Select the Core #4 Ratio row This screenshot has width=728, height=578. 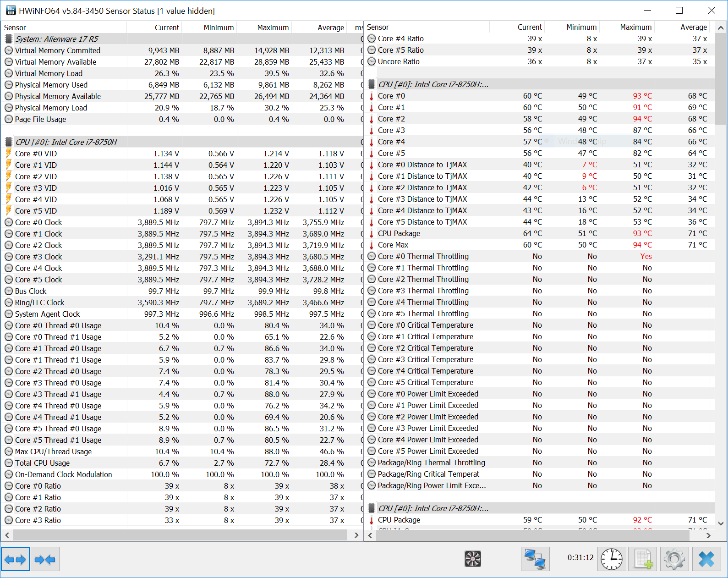540,39
